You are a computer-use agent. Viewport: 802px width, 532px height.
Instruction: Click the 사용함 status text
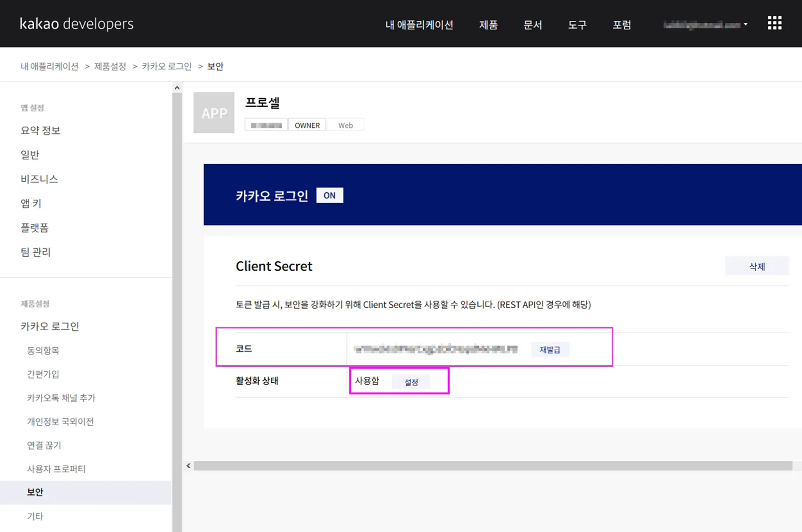(x=367, y=381)
